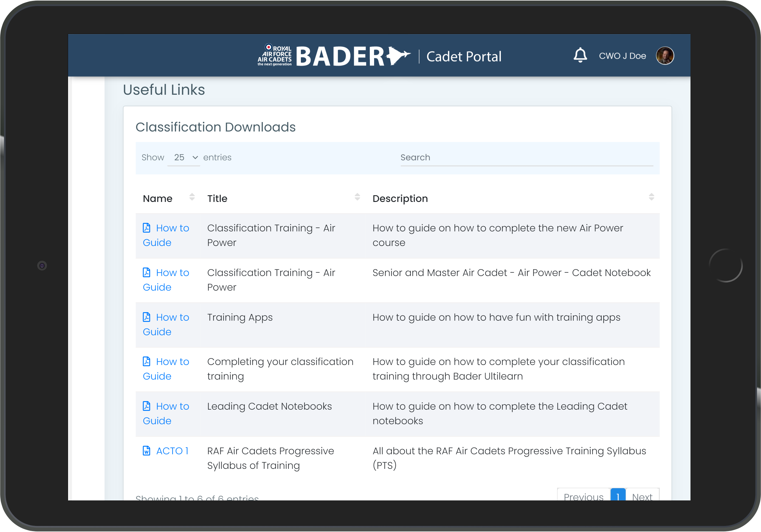Viewport: 761px width, 532px height.
Task: Click the Royal Air Force Air Cadets emblem
Action: tap(274, 55)
